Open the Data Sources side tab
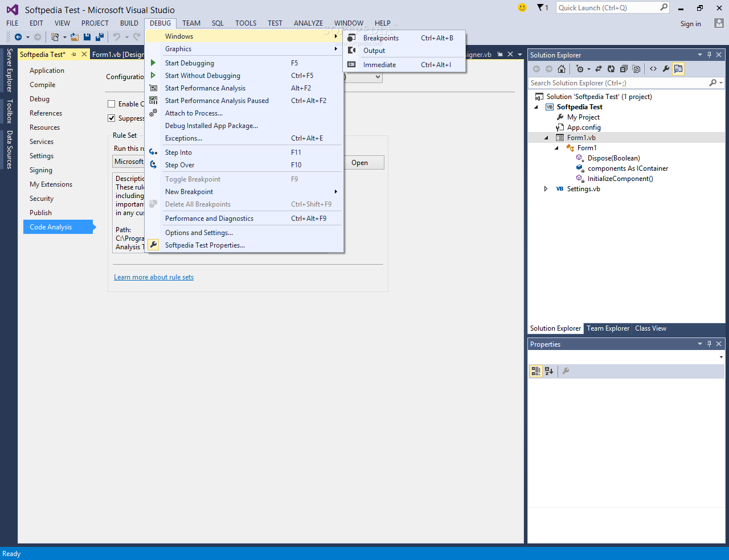This screenshot has width=729, height=560. (x=9, y=150)
